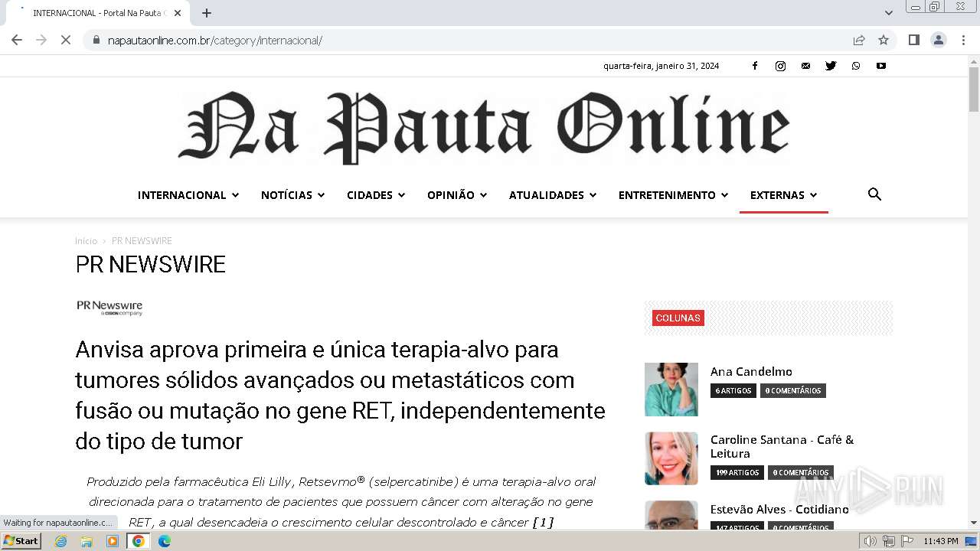Click the share page icon in address bar
The width and height of the screenshot is (980, 551).
(859, 40)
